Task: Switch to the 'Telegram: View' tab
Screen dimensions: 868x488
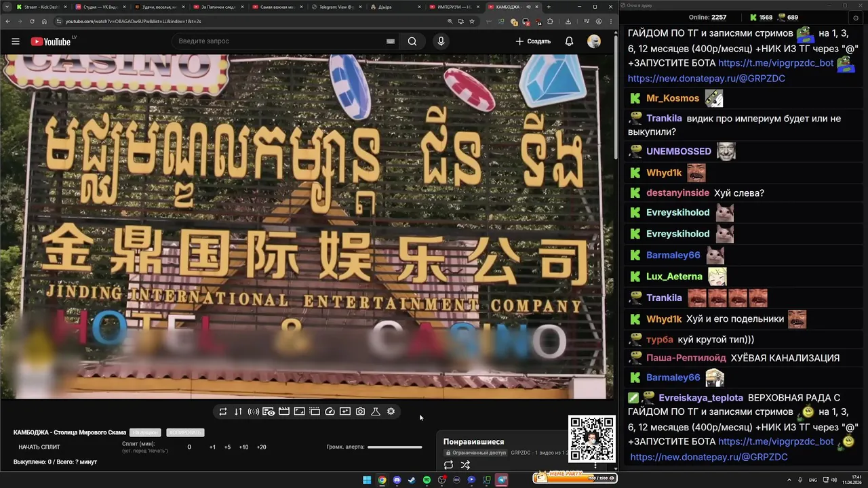Action: [337, 7]
